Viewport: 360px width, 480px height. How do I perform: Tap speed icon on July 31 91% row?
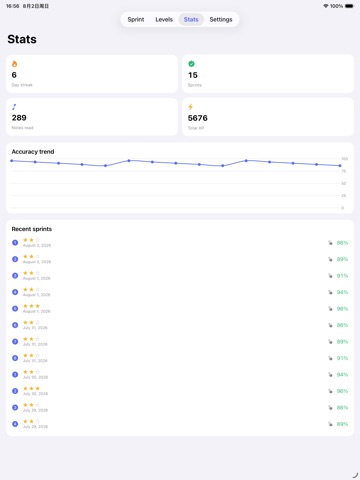330,358
